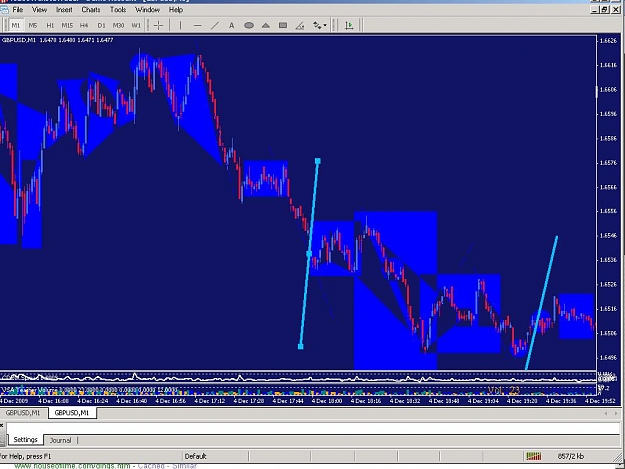Grab the top handle of the selected cyan trendline

pyautogui.click(x=318, y=161)
